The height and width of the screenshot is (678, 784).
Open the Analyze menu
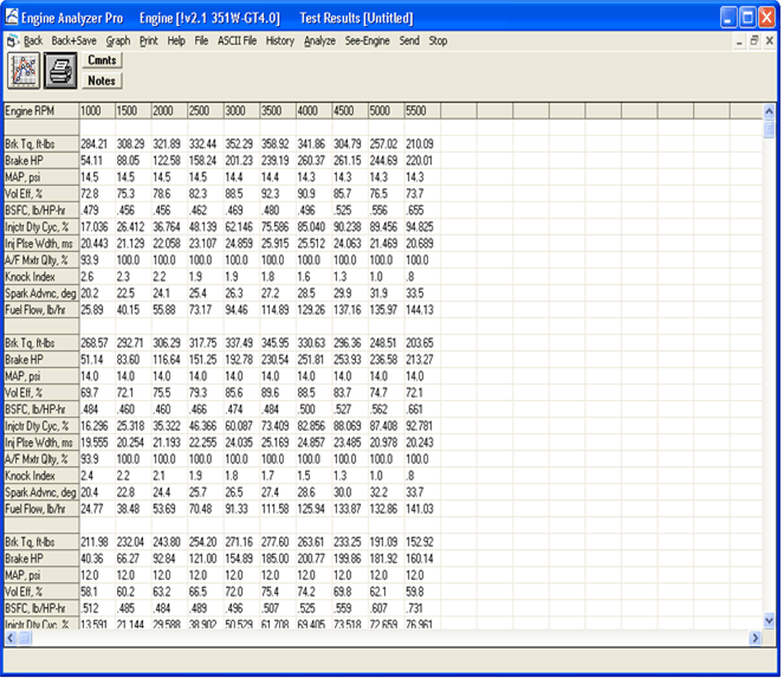320,41
